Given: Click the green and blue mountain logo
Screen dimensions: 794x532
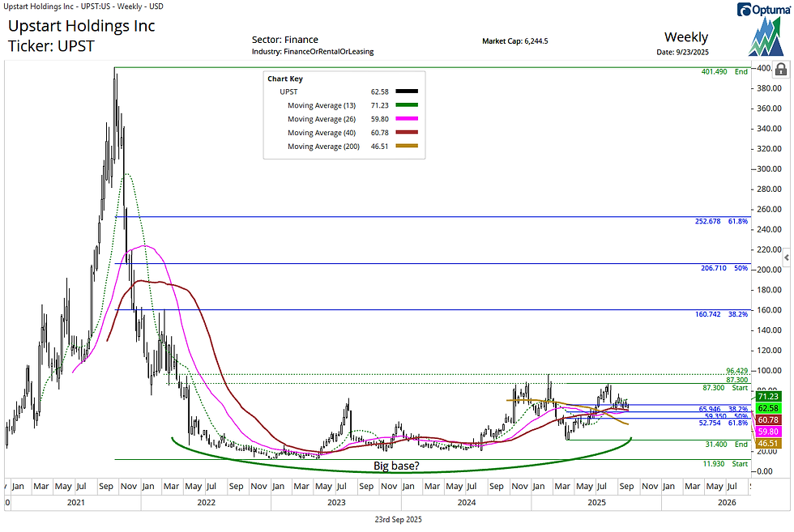Looking at the screenshot, I should pyautogui.click(x=767, y=36).
